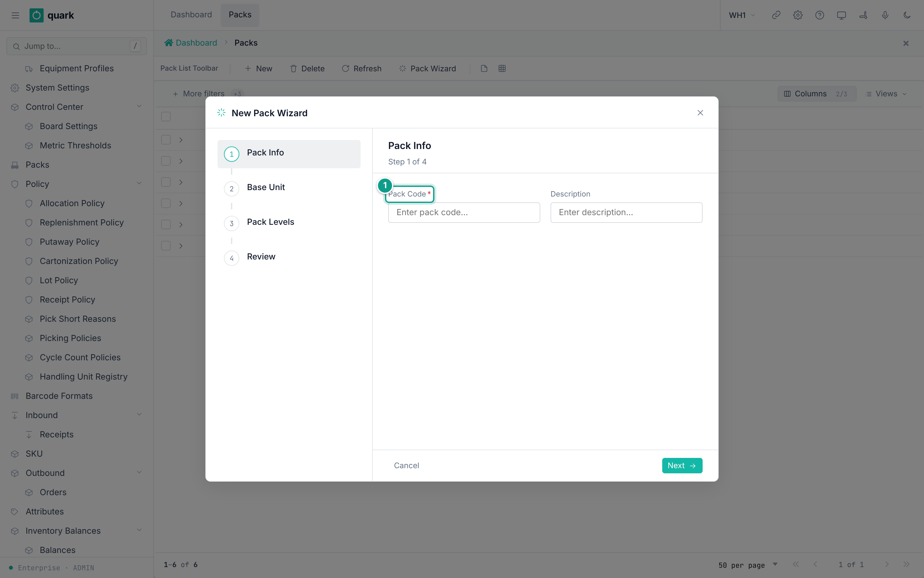Open Allocation Policy in sidebar
Image resolution: width=924 pixels, height=578 pixels.
pyautogui.click(x=76, y=203)
